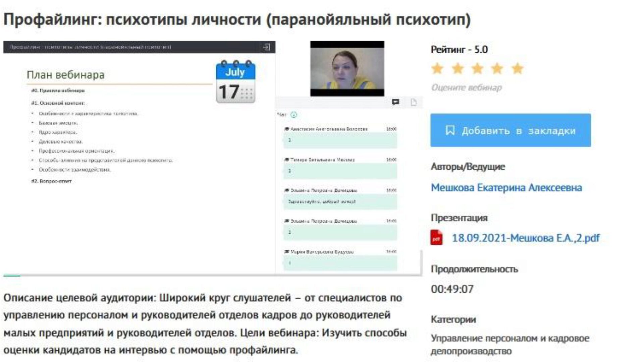Add webinar to bookmarks button

coord(511,130)
